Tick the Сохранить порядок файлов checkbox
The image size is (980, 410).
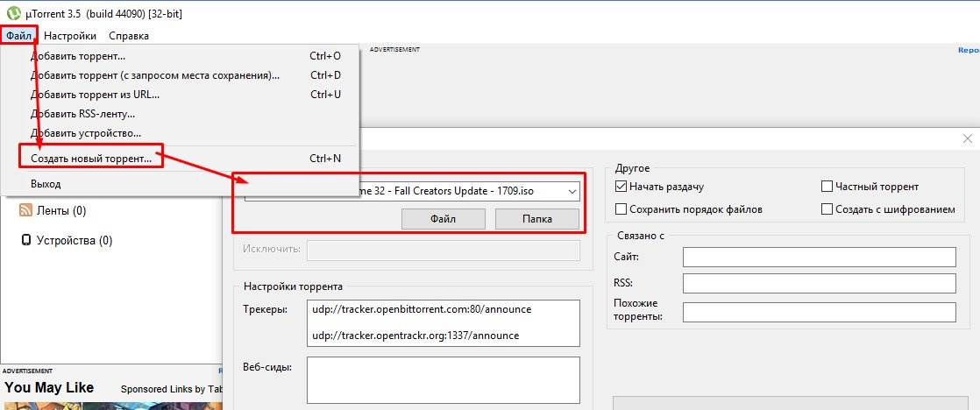pyautogui.click(x=621, y=209)
